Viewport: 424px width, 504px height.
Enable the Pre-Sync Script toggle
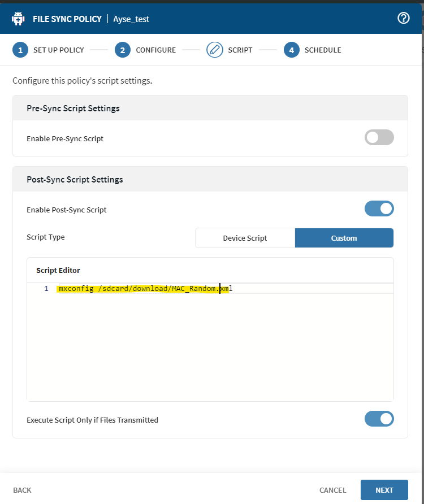(x=379, y=138)
